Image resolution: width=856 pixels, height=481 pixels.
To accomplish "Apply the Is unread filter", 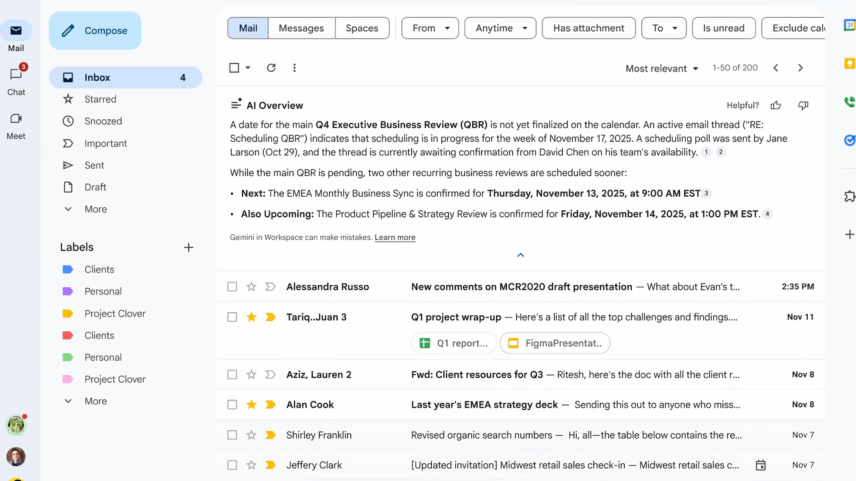I will tap(723, 28).
